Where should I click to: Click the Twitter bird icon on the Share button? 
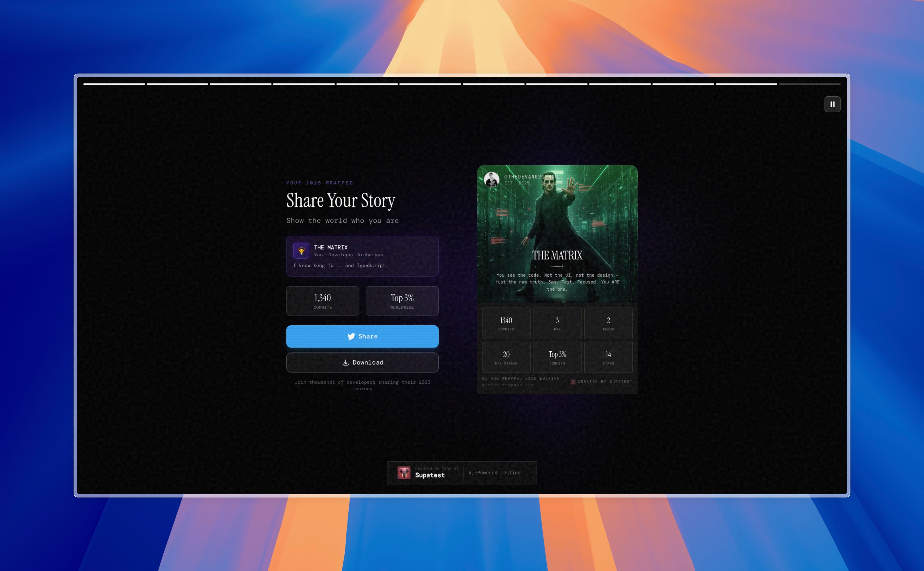352,336
